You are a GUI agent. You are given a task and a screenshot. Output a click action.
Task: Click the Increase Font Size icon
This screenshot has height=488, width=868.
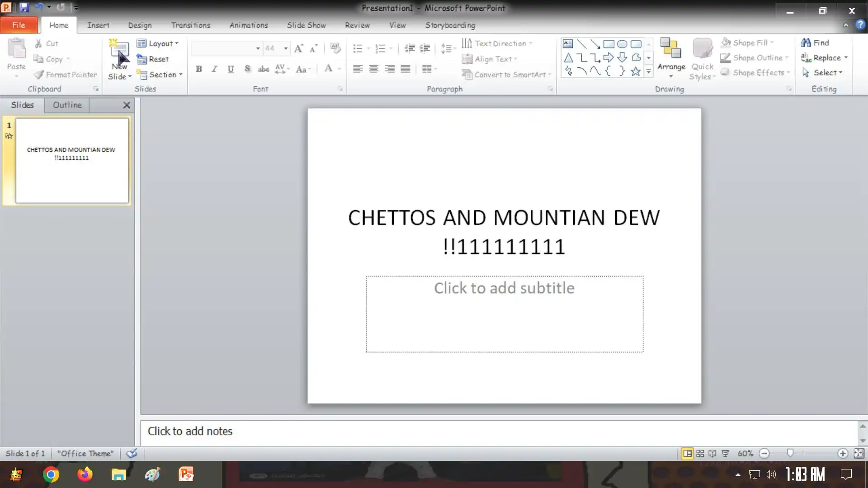298,48
